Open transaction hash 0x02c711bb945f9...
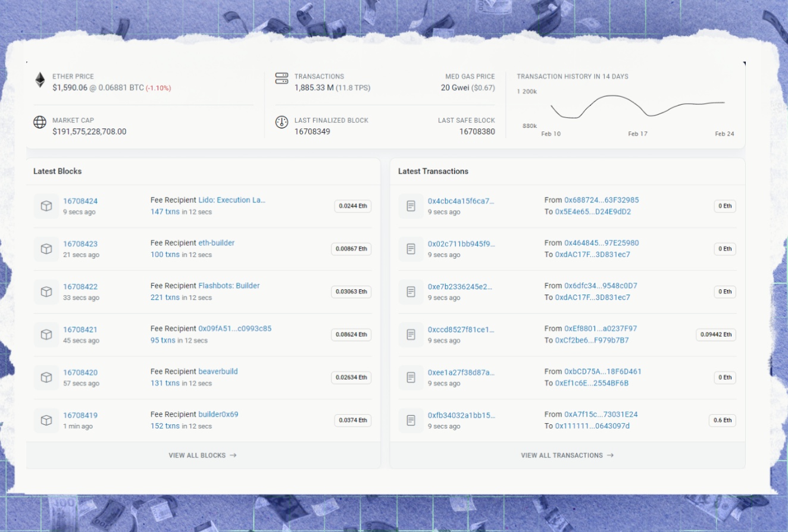 tap(461, 244)
